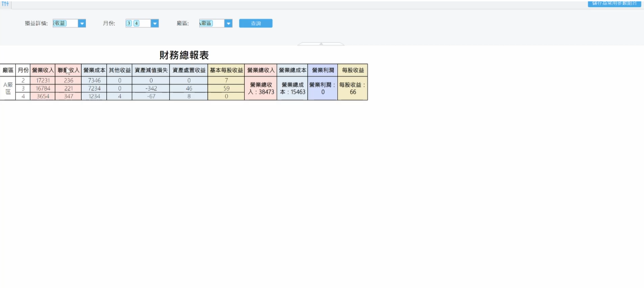Open the 損益詳情 dropdown arrow
Screen dimensions: 644x288
pos(82,23)
